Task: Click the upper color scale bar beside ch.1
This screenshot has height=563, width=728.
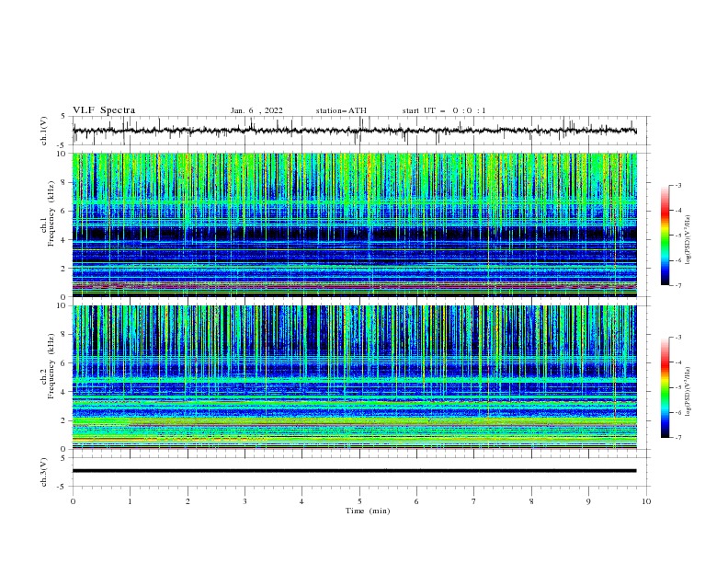Action: pos(665,236)
